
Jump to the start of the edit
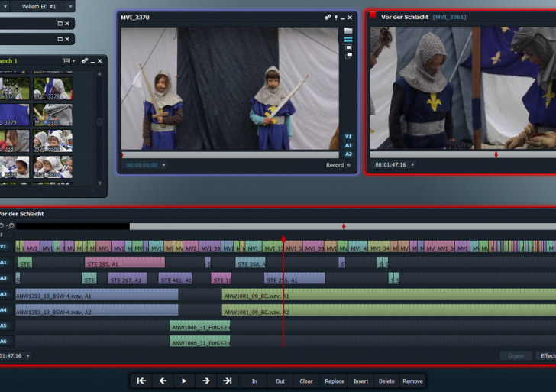[x=141, y=381]
